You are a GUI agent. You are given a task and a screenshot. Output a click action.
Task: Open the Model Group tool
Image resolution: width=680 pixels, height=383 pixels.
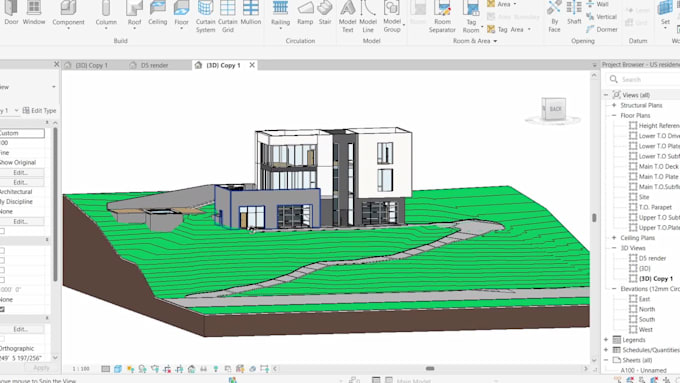(x=392, y=16)
